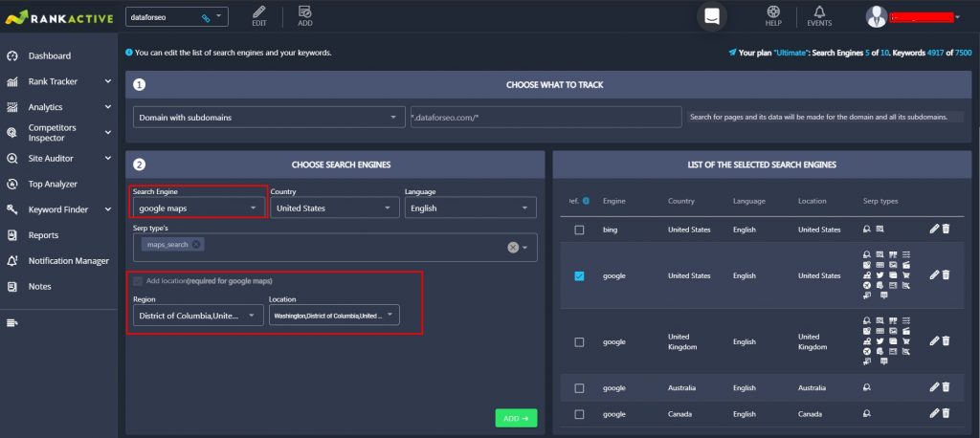Open the Language English dropdown
Image resolution: width=980 pixels, height=438 pixels.
click(x=470, y=208)
